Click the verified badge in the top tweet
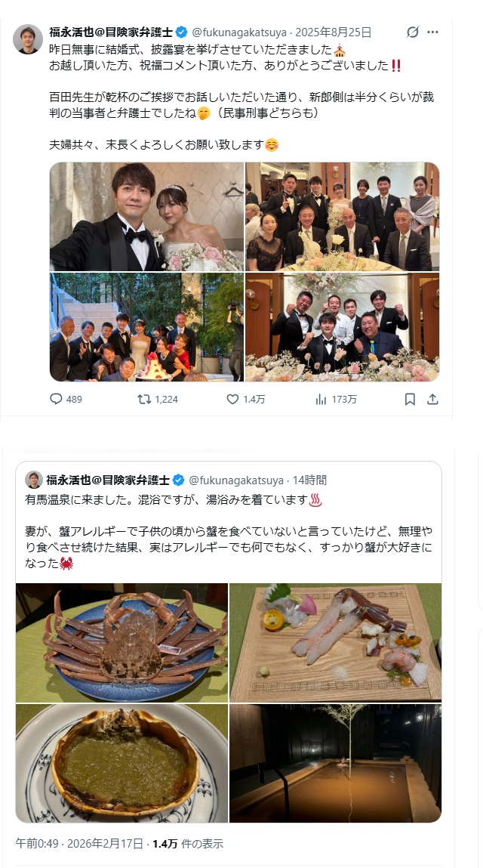The image size is (483, 868). [x=181, y=32]
